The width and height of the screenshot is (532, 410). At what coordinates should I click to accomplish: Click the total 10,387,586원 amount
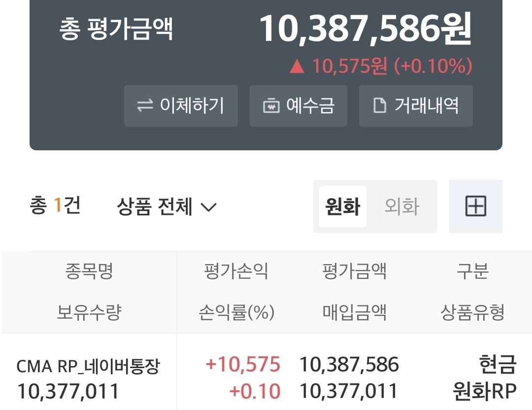coord(365,29)
